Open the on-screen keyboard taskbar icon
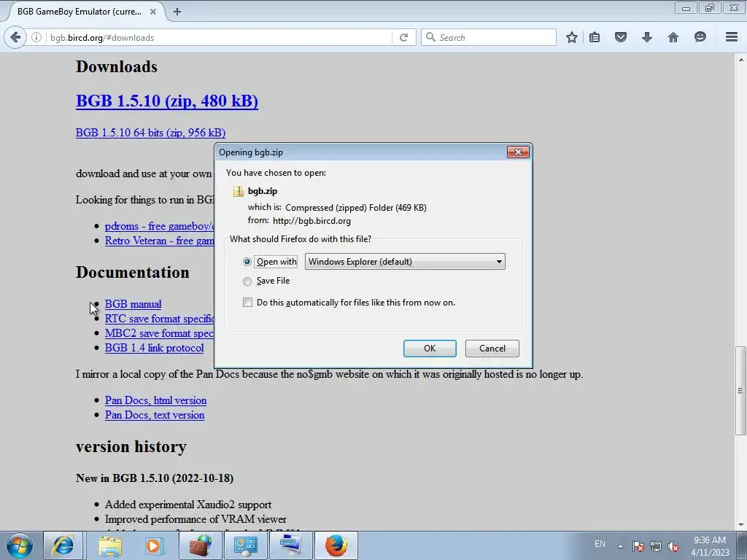Screen dimensions: 747x560 tap(290, 545)
